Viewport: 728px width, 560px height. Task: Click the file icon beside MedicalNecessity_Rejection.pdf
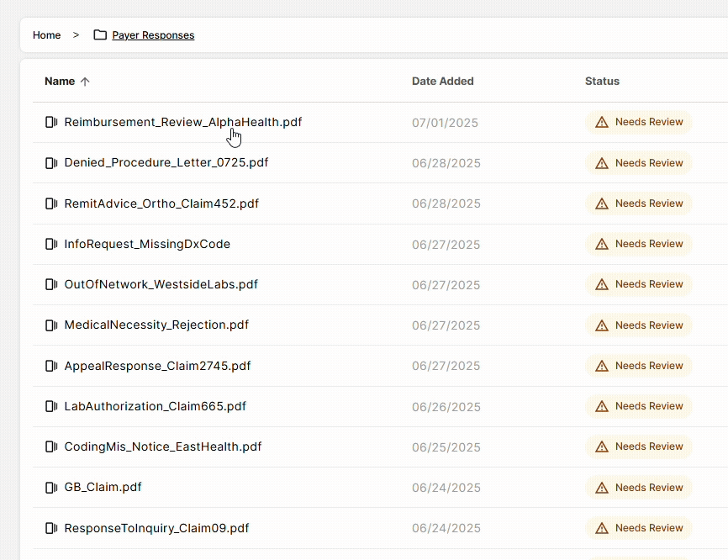point(51,325)
